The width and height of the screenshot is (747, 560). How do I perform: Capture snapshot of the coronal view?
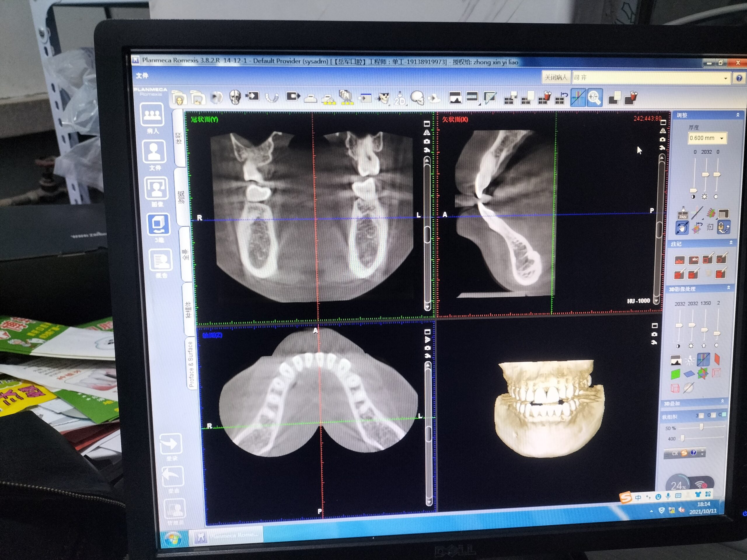point(427,141)
